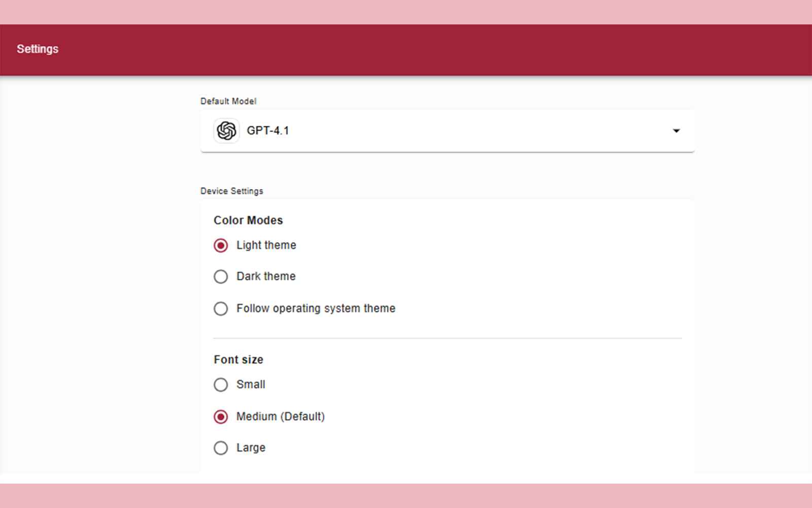The height and width of the screenshot is (508, 812).
Task: Click the Dark theme label text
Action: pos(265,276)
